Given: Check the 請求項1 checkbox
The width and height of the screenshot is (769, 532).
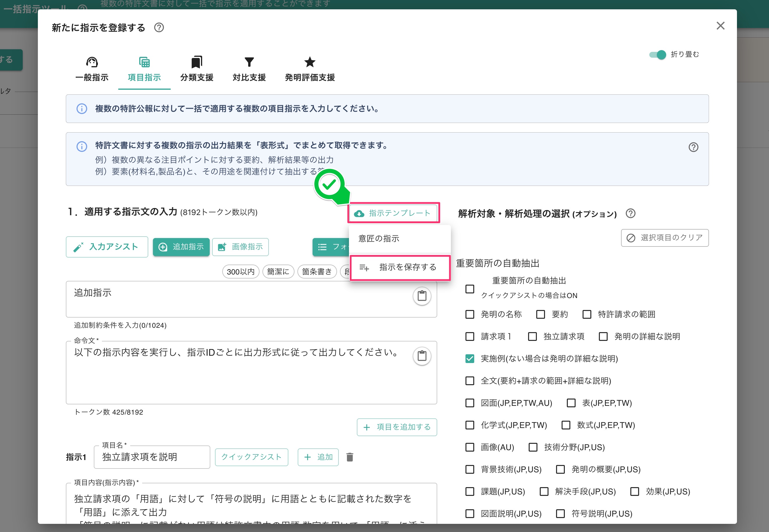Looking at the screenshot, I should click(470, 337).
